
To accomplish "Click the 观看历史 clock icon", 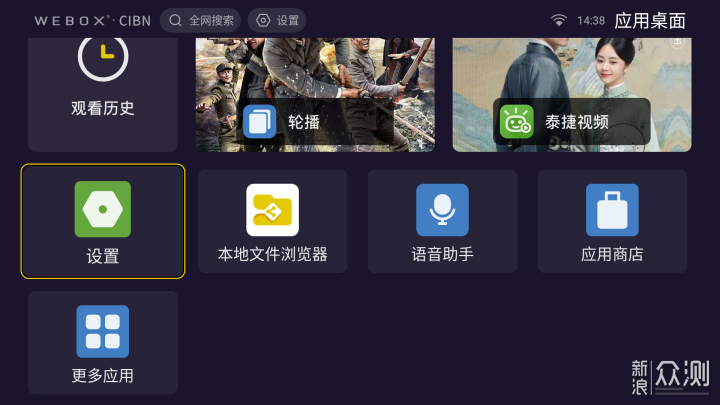I will point(103,57).
